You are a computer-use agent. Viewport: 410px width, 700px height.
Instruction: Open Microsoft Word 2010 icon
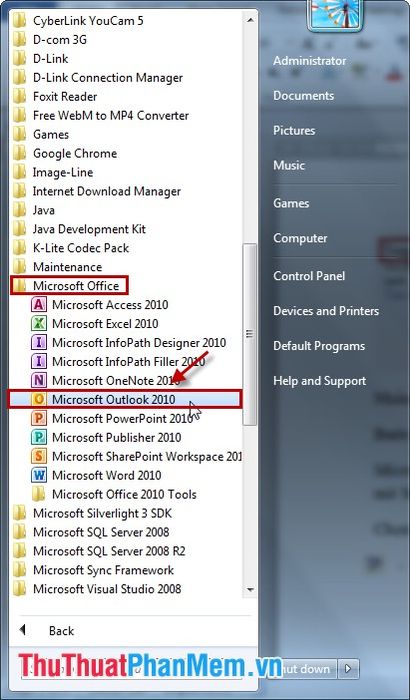click(39, 475)
